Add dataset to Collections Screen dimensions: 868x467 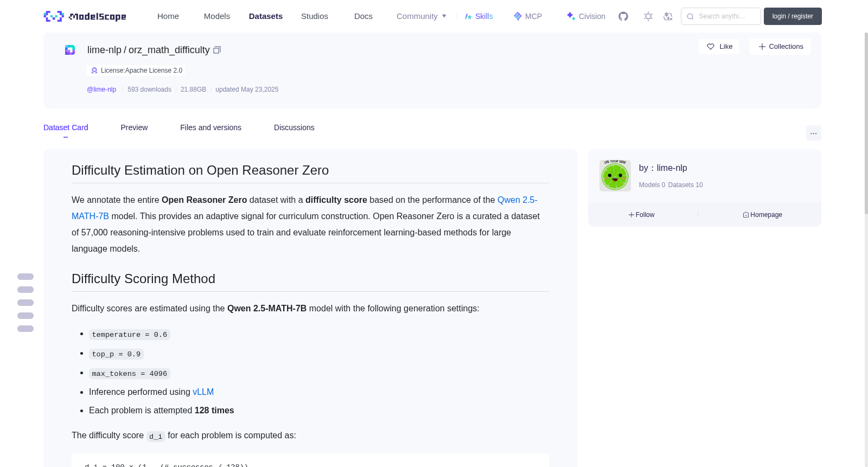(780, 47)
